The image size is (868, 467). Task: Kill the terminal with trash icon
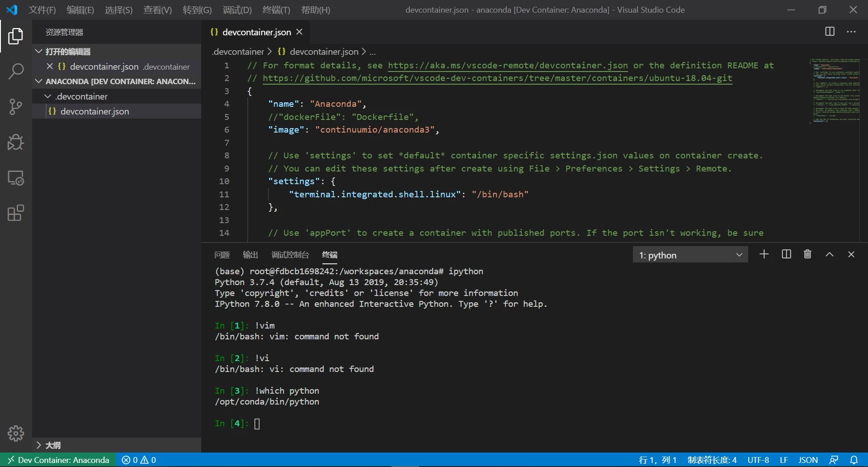tap(807, 254)
